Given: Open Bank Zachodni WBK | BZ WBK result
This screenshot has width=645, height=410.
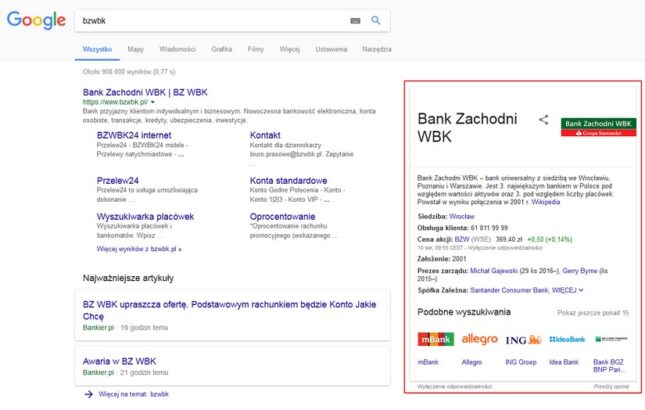Looking at the screenshot, I should [x=145, y=92].
